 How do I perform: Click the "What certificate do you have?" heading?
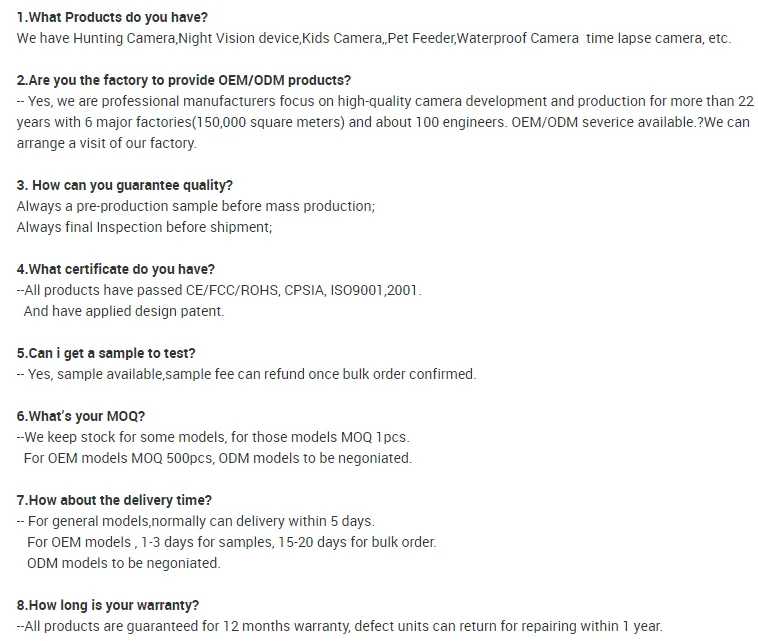[116, 269]
